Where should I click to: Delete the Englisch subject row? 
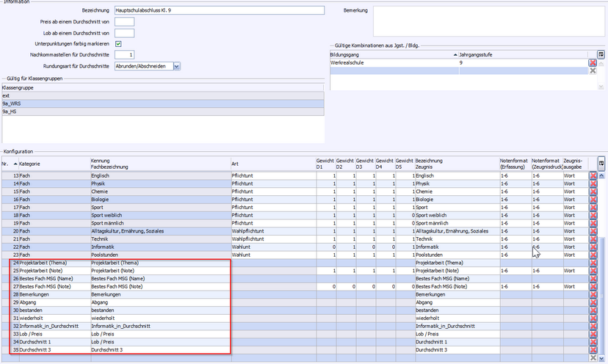[x=593, y=176]
